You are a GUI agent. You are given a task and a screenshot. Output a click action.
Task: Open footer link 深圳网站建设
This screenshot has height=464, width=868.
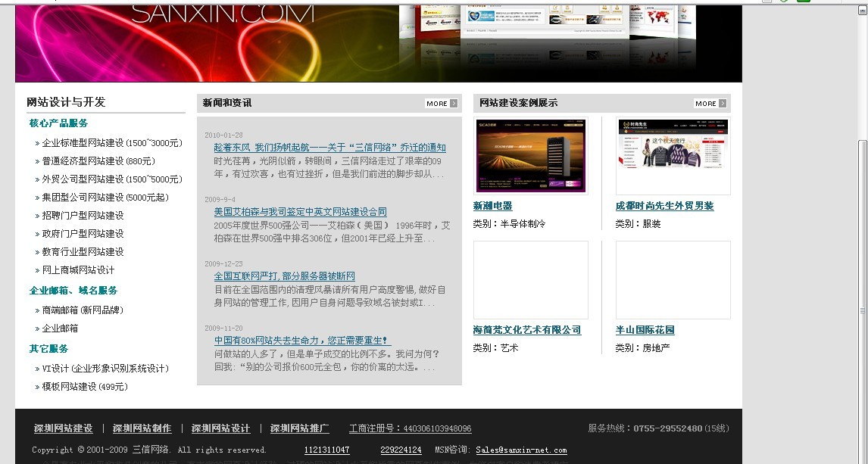click(63, 428)
